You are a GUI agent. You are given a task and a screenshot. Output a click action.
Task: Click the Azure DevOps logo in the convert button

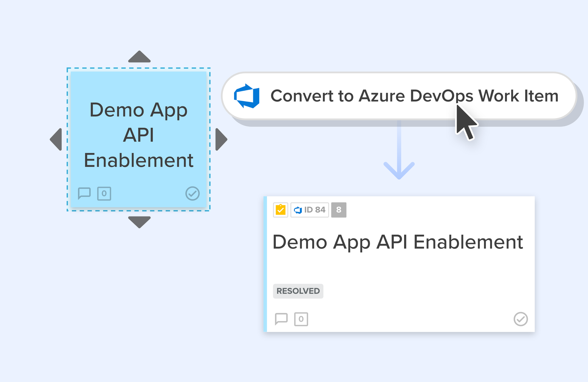point(246,96)
